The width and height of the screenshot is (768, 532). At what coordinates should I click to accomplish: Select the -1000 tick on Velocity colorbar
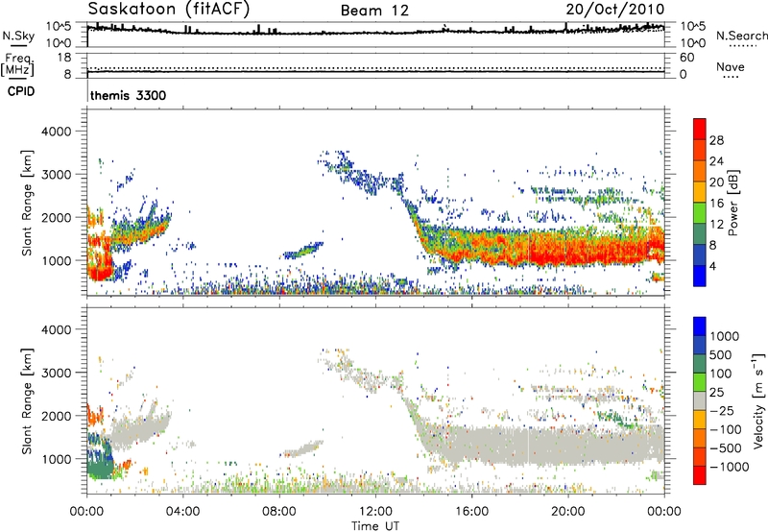click(x=729, y=467)
